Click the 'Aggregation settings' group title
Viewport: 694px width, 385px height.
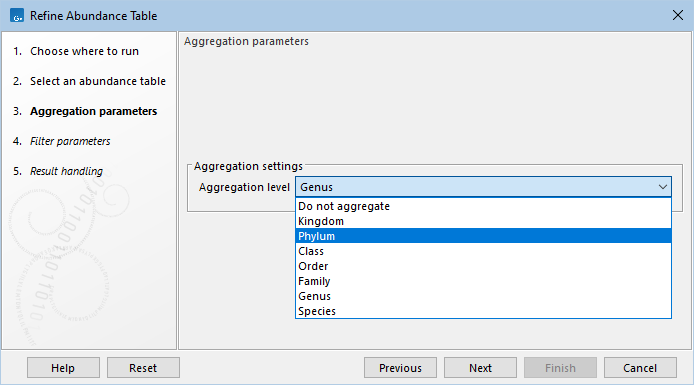[248, 166]
